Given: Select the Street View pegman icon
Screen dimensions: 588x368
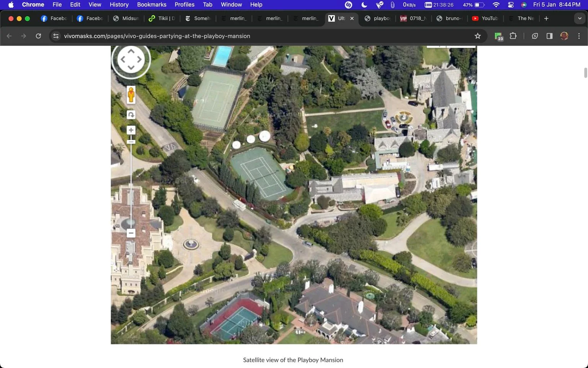Looking at the screenshot, I should tap(131, 95).
